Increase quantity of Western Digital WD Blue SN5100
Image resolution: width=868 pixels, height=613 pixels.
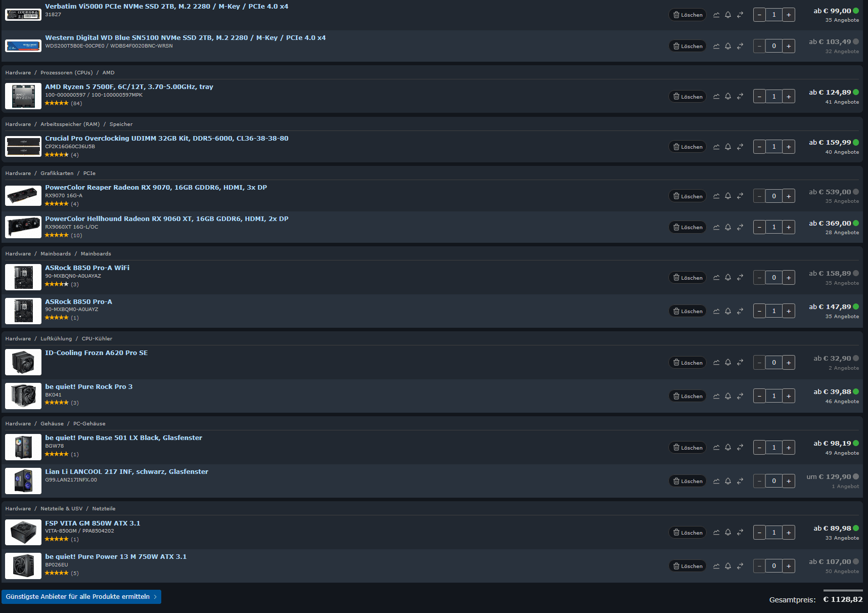(x=789, y=46)
